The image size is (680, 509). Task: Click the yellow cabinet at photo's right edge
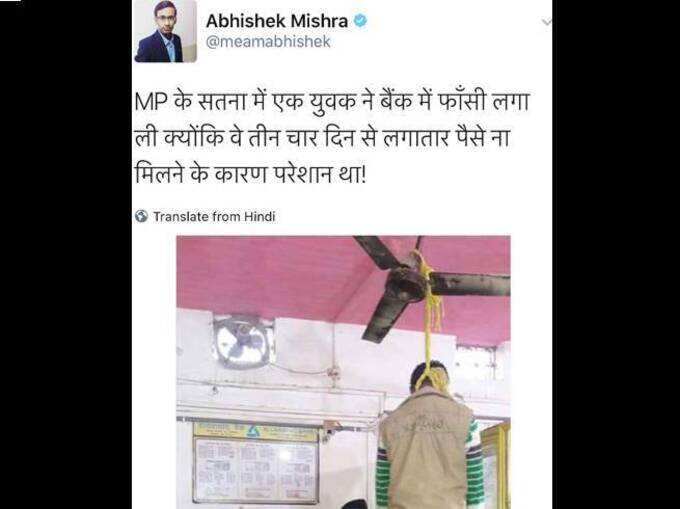pos(495,464)
